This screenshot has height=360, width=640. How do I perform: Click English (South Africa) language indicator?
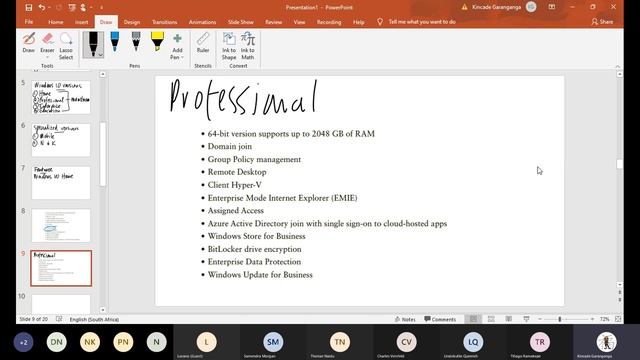tap(94, 320)
